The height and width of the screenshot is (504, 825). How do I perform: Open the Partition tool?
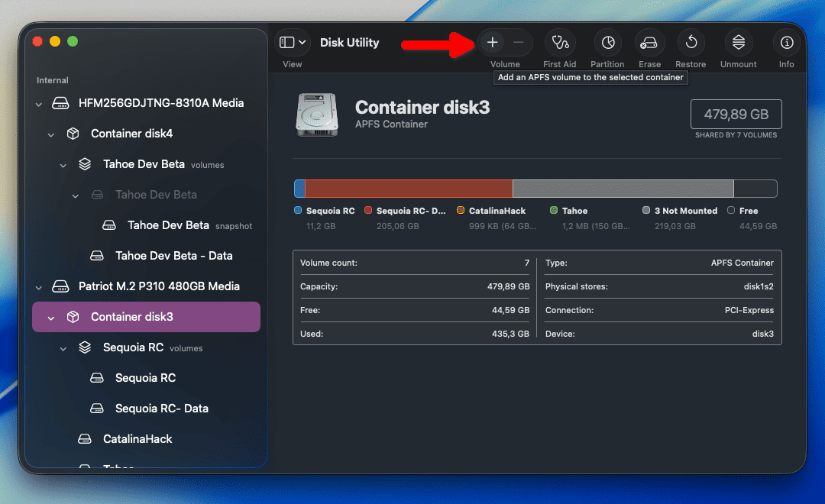607,43
